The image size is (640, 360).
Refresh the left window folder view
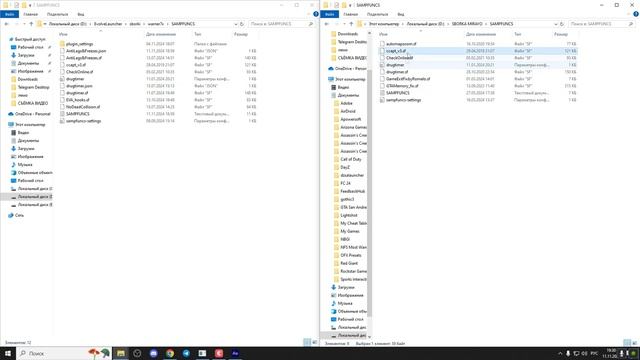242,24
